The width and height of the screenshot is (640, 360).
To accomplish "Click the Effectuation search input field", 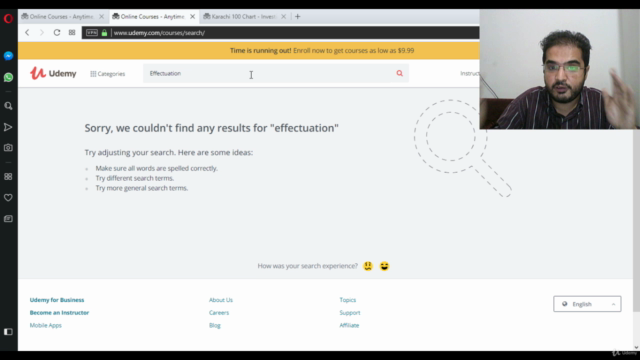I will [x=267, y=73].
